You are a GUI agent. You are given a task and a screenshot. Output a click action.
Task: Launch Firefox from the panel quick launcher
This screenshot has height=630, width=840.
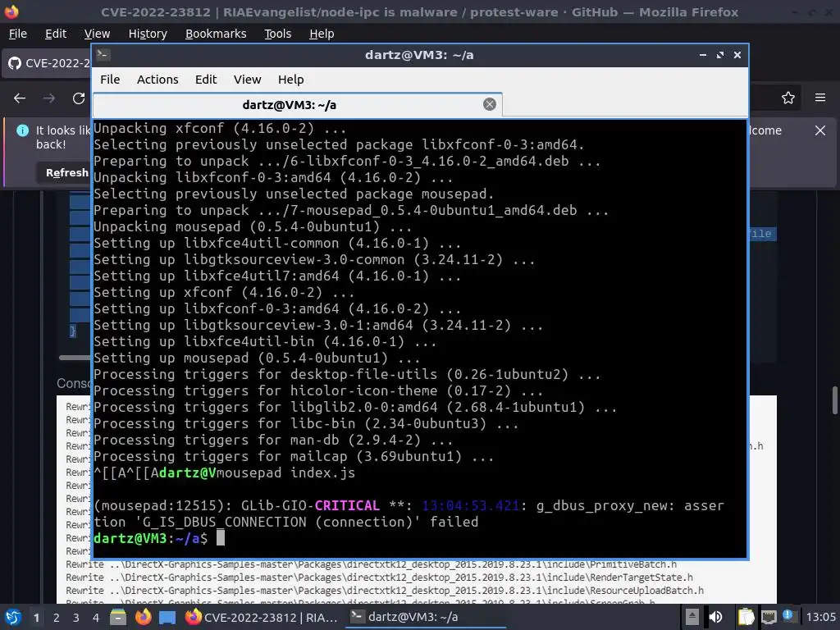[143, 617]
